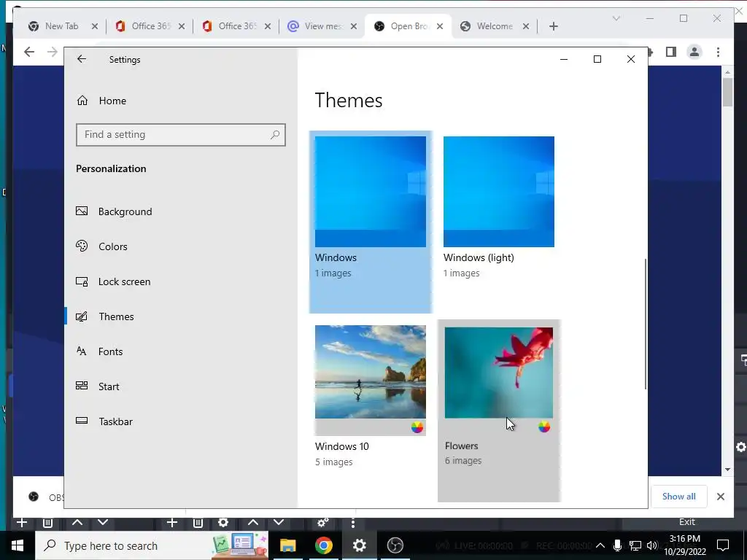Click the Background picture icon
The height and width of the screenshot is (560, 747).
pyautogui.click(x=82, y=211)
